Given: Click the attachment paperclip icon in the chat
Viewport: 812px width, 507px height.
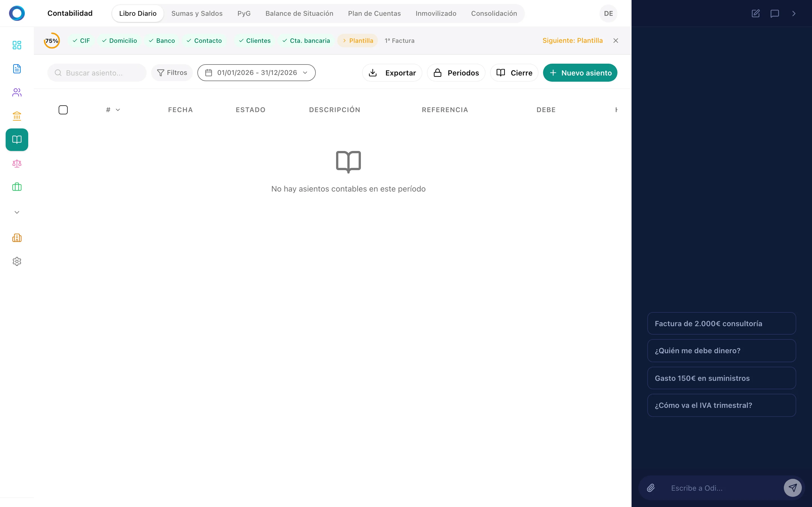Looking at the screenshot, I should coord(651,488).
